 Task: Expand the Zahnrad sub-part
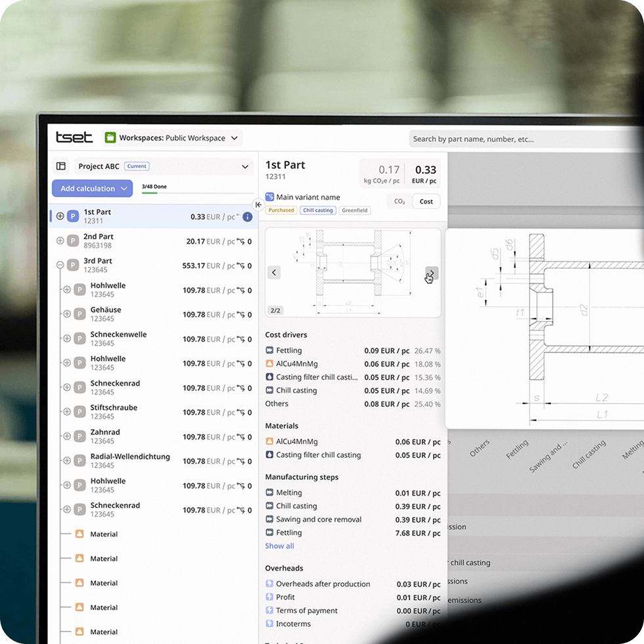[x=67, y=436]
